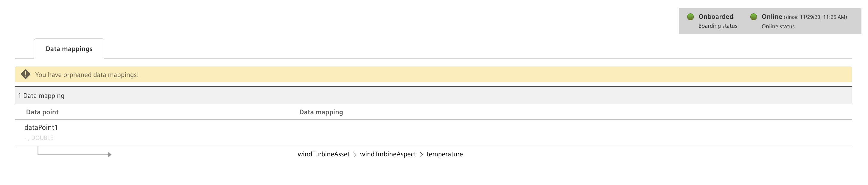The width and height of the screenshot is (868, 185).
Task: Click the orphaned mappings warning diamond icon
Action: coord(26,74)
